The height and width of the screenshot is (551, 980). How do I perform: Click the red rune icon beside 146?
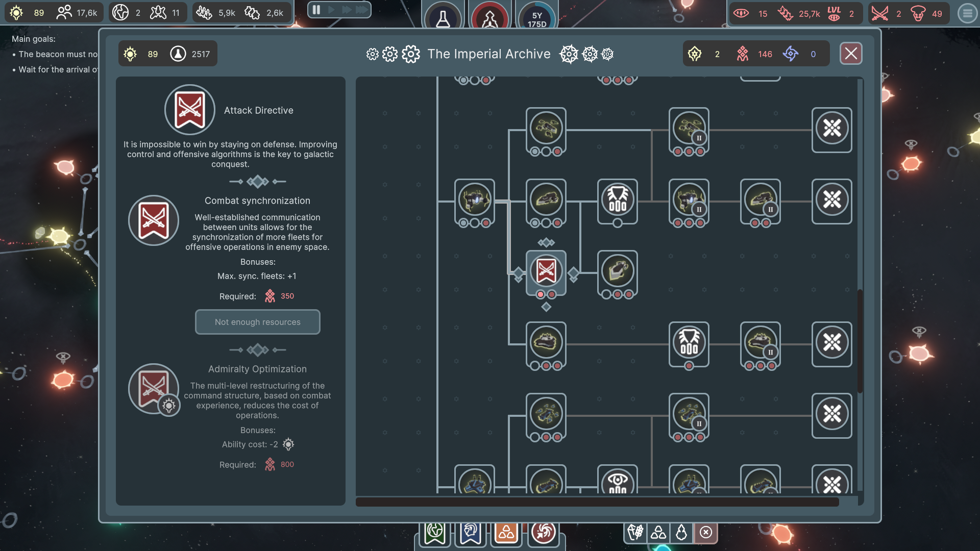pos(743,54)
